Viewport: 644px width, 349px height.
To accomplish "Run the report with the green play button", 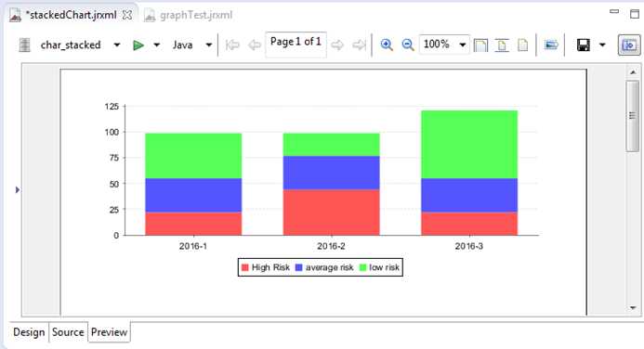I will click(x=138, y=45).
